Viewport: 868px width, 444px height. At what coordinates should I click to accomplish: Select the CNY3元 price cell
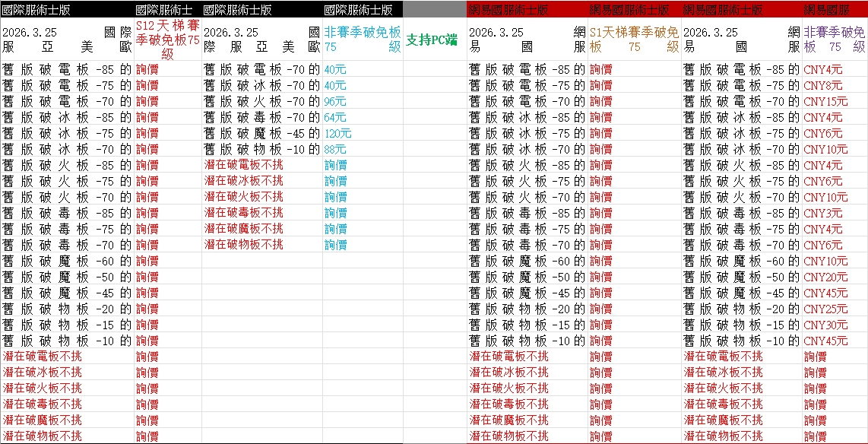coord(822,213)
